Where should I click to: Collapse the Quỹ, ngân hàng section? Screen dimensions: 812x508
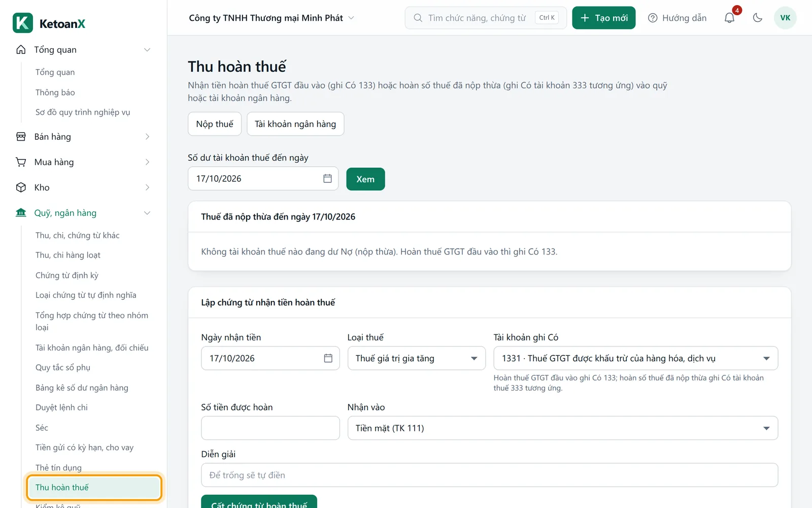point(147,213)
